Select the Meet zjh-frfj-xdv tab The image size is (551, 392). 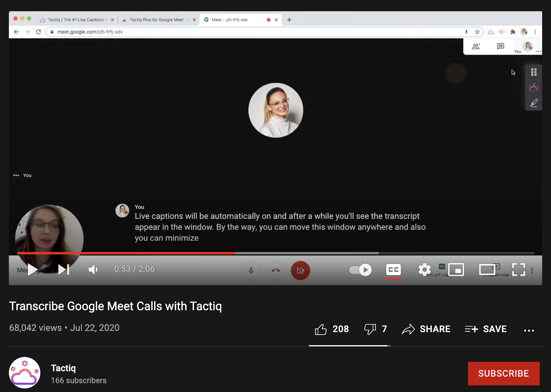(x=241, y=20)
